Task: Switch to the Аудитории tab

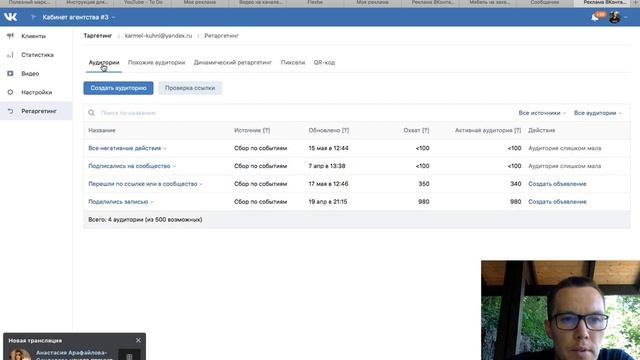Action: [104, 62]
